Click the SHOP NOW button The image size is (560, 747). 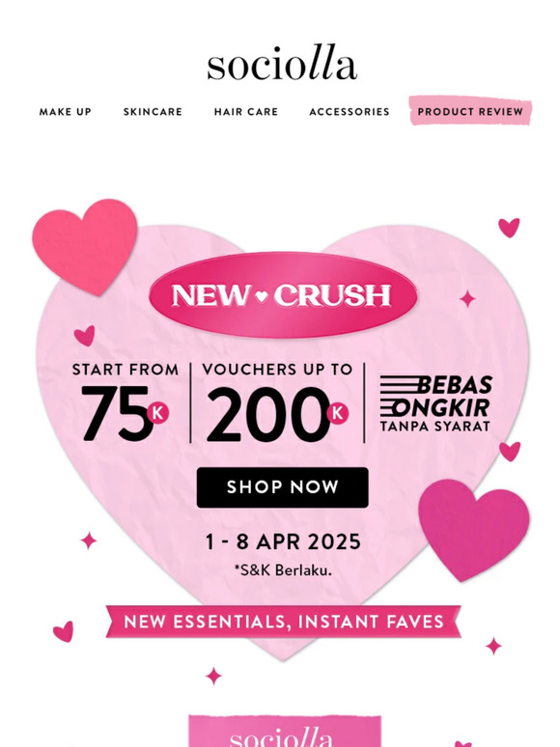(283, 487)
